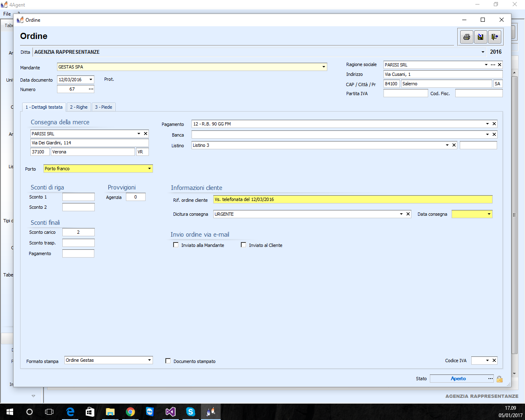Click the Sconto trasp. input field
The width and height of the screenshot is (525, 420).
78,243
